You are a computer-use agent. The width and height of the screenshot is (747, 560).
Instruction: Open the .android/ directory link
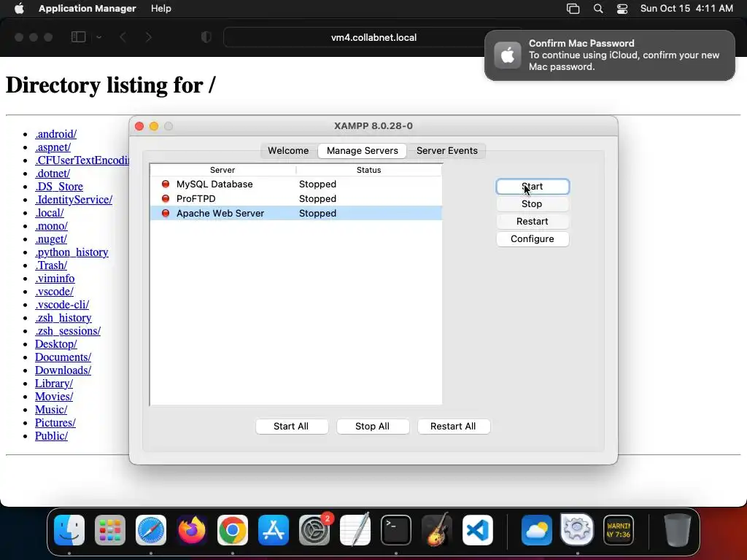(x=55, y=134)
